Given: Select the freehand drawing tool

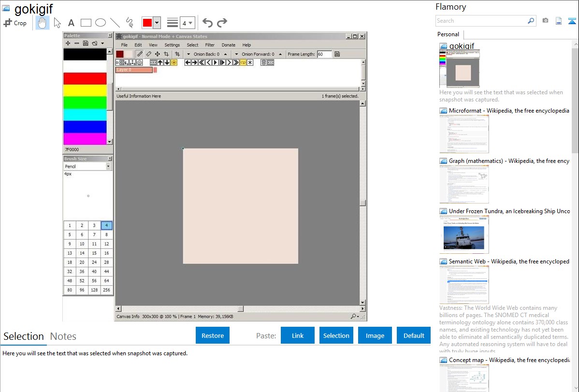Looking at the screenshot, I should (130, 23).
